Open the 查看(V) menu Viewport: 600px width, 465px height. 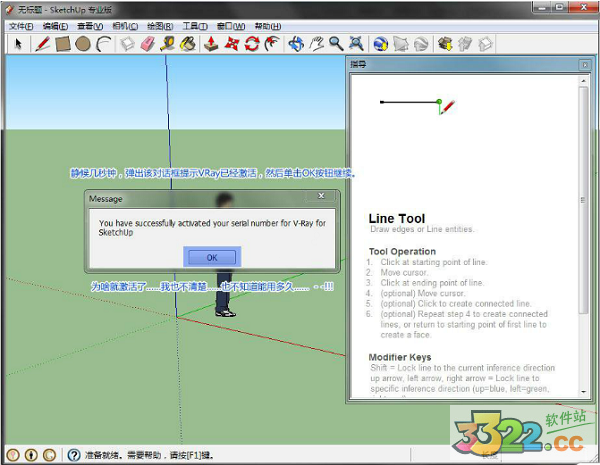90,26
